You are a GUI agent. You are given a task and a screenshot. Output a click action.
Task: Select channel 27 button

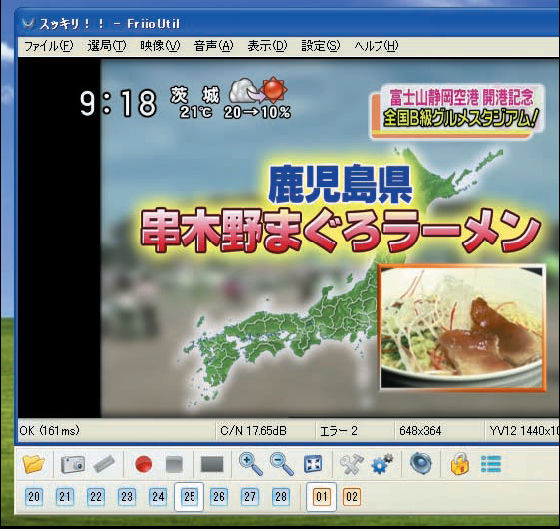(250, 497)
